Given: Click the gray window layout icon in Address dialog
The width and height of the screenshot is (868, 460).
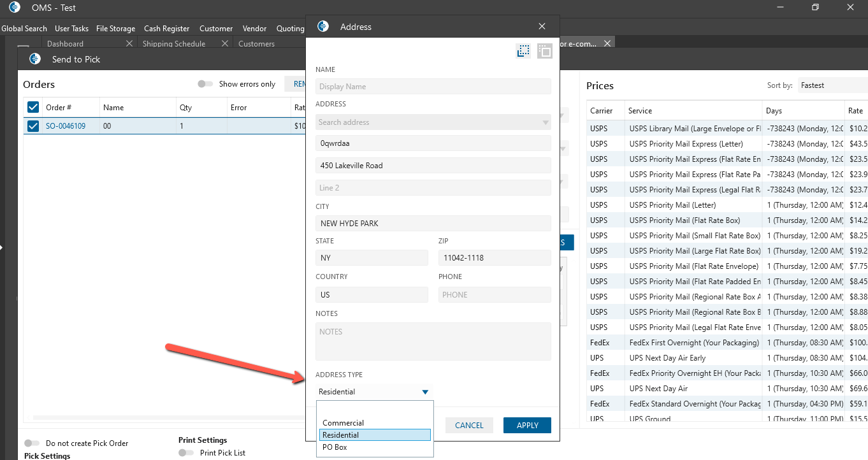Looking at the screenshot, I should (x=544, y=52).
